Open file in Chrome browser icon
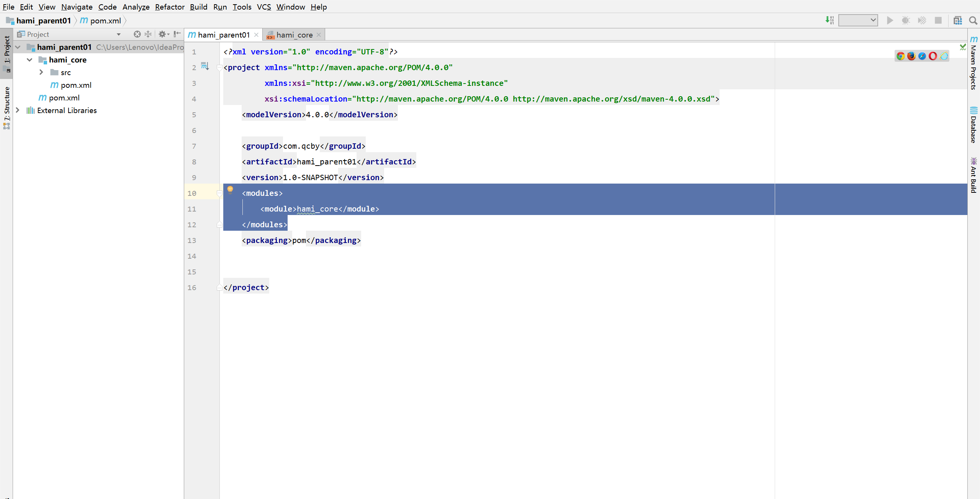980x499 pixels. coord(900,56)
